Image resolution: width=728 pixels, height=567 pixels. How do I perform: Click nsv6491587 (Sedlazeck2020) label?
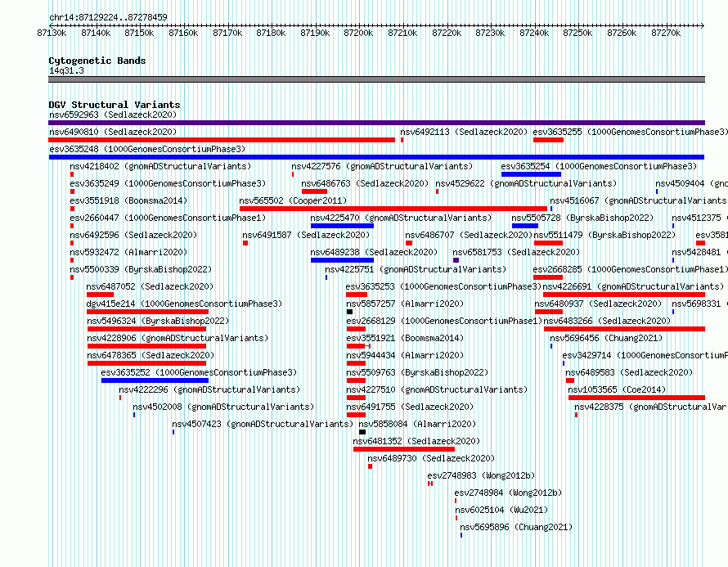tap(306, 235)
